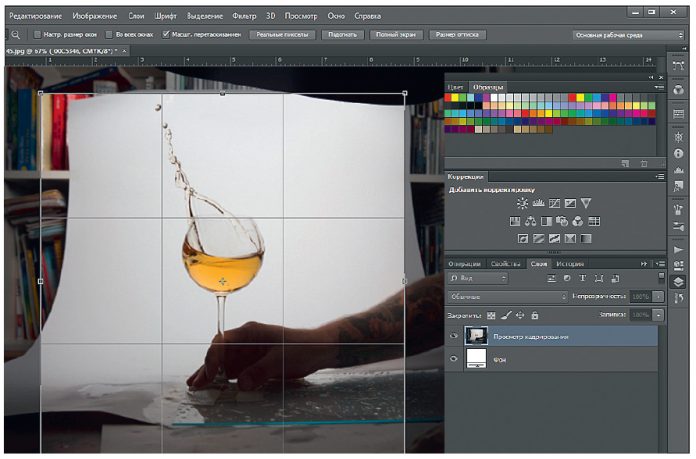Add a Levels adjustment from Корррекция panel
This screenshot has height=459, width=696.
click(x=538, y=203)
